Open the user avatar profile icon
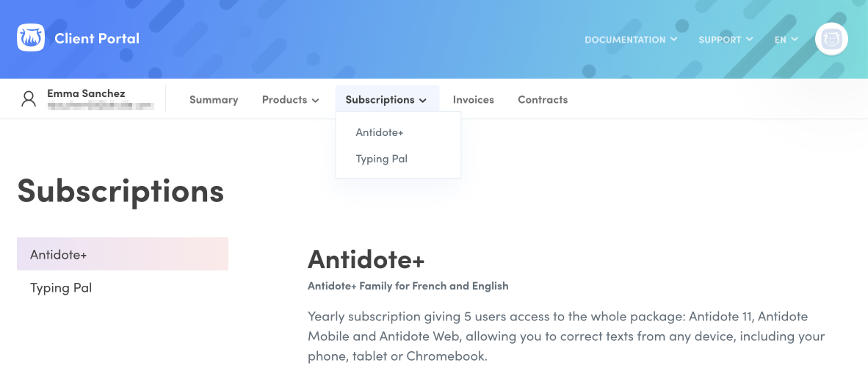This screenshot has width=868, height=374. 831,39
